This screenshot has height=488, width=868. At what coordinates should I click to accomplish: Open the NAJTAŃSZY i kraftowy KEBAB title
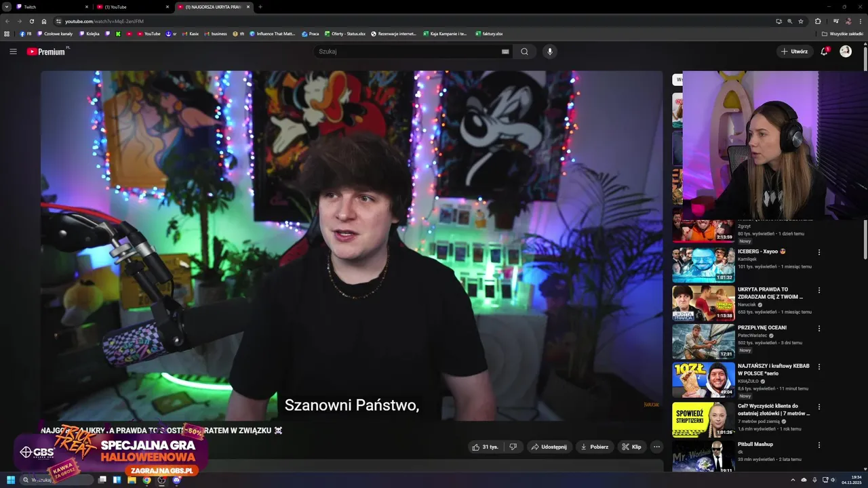(774, 369)
